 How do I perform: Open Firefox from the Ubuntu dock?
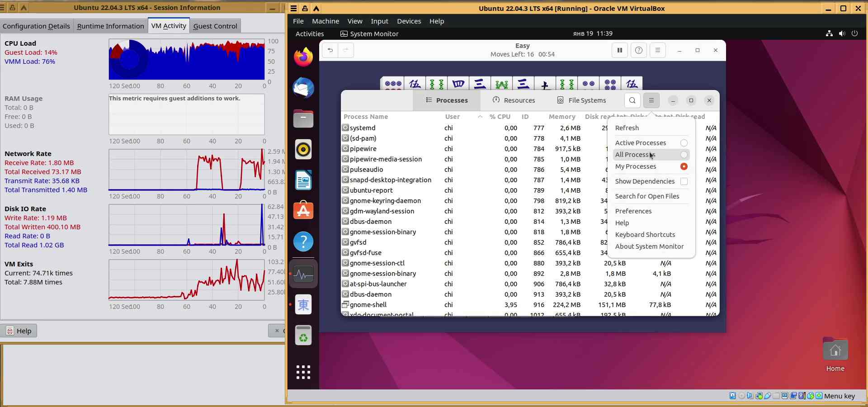303,57
